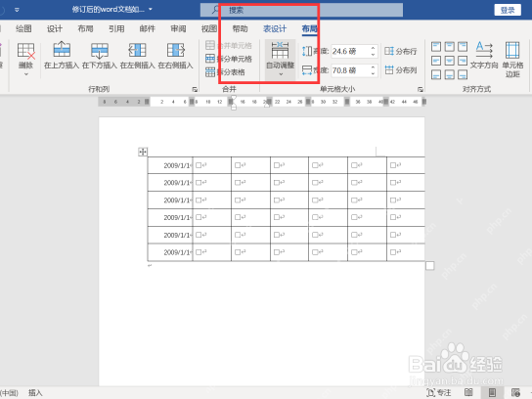532x399 pixels.
Task: Open the View (视图) tab
Action: [209, 28]
